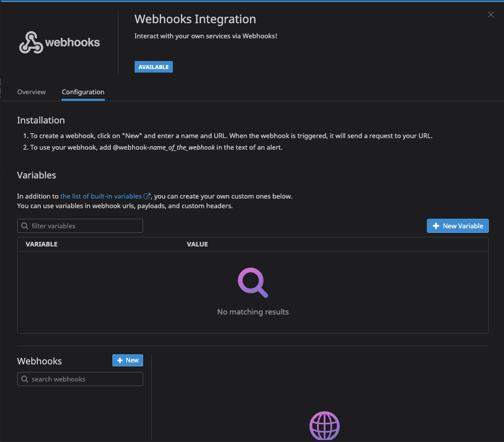Click the magnifier icon in search webhooks field
The height and width of the screenshot is (442, 504).
25,379
